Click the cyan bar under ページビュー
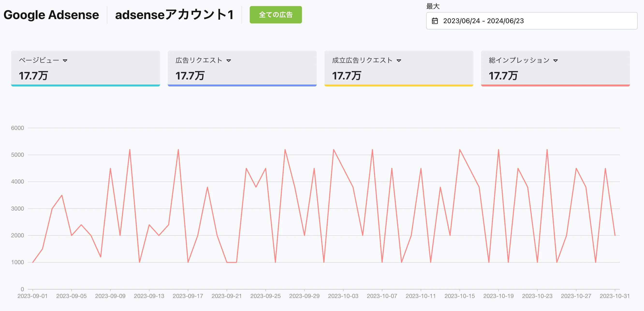Image resolution: width=644 pixels, height=311 pixels. [85, 85]
